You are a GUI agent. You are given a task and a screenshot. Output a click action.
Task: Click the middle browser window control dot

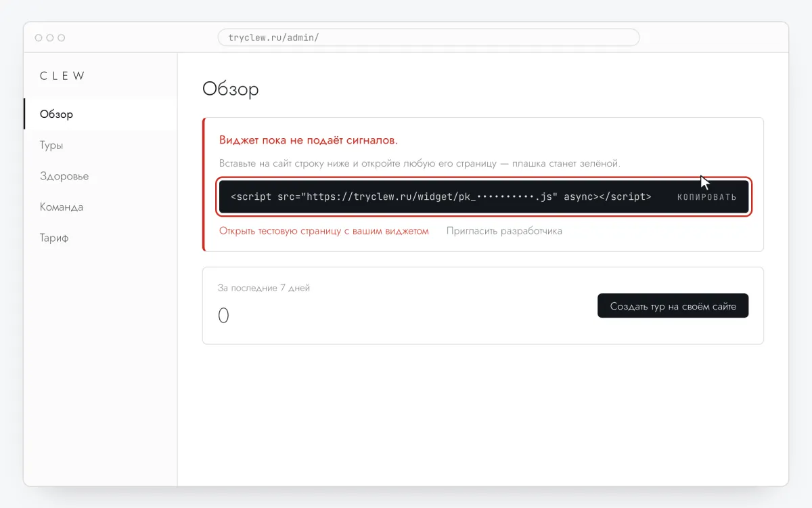click(50, 38)
